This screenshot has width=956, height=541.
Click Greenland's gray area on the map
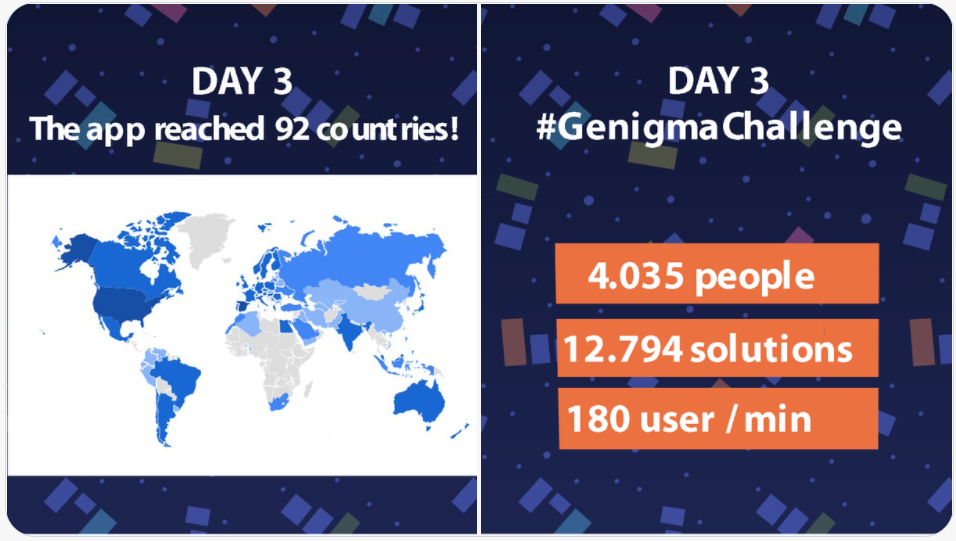pyautogui.click(x=204, y=239)
